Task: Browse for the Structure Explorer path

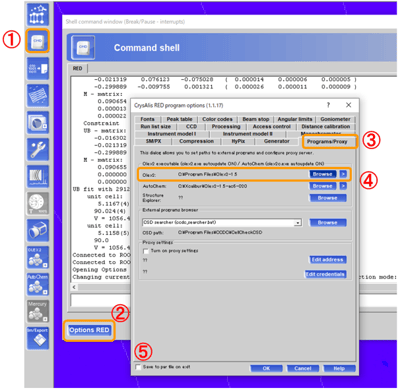Action: coord(328,198)
